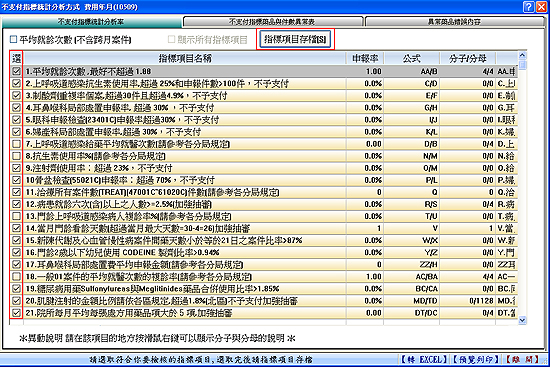This screenshot has height=367, width=550.
Task: Open the help question mark icon
Action: pos(529,7)
